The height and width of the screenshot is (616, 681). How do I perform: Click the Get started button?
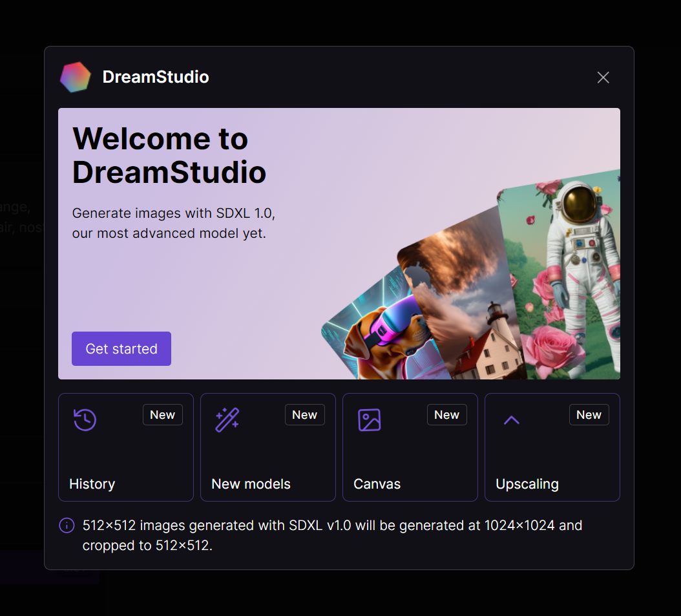121,348
